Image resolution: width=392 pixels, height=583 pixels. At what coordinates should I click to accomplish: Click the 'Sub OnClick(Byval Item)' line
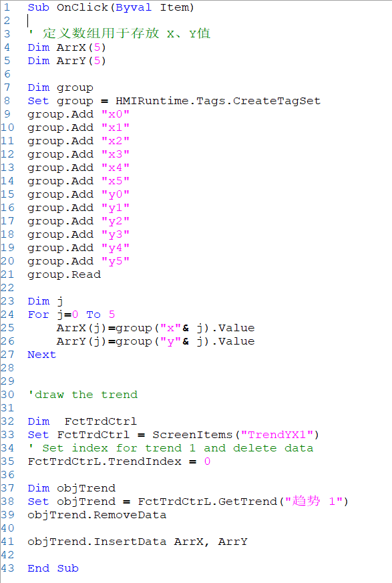coord(111,7)
